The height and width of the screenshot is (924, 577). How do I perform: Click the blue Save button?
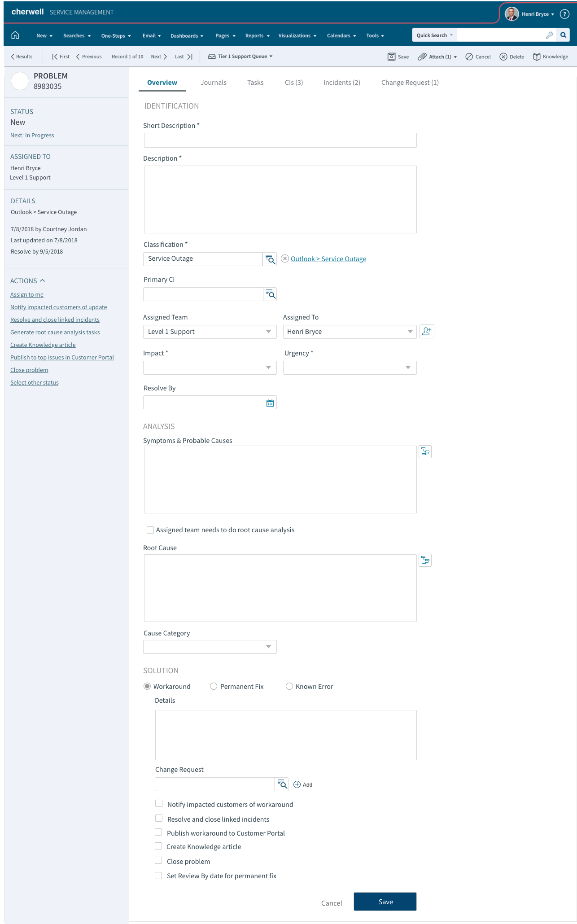pos(385,902)
